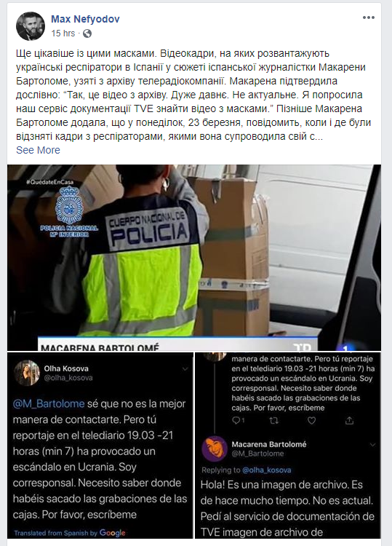The image size is (392, 546).
Task: Open the Macarena Bartolomé reply screenshot image
Action: coord(288,446)
